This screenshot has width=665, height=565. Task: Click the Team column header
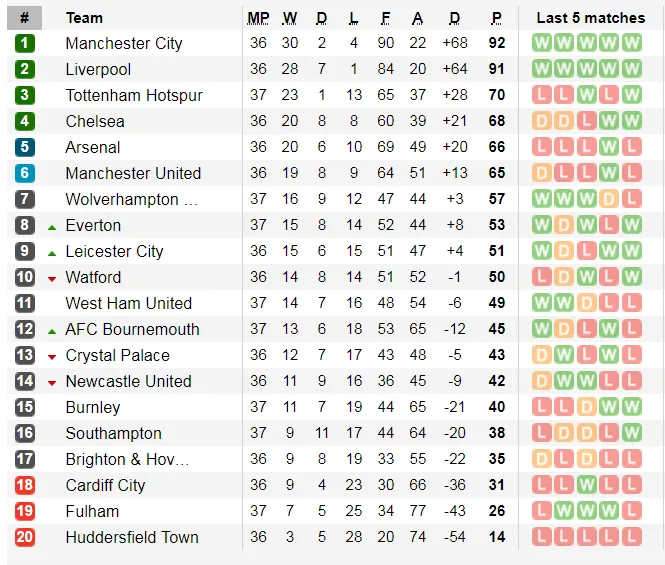84,18
